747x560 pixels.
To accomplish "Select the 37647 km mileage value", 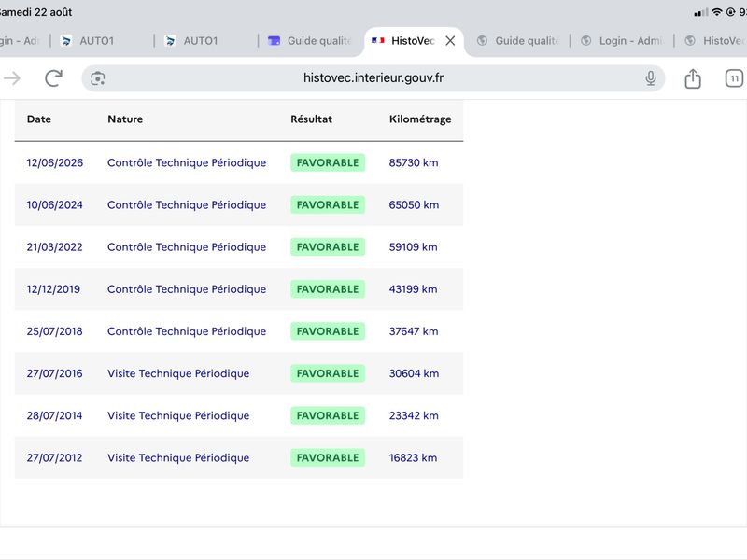I will [414, 331].
